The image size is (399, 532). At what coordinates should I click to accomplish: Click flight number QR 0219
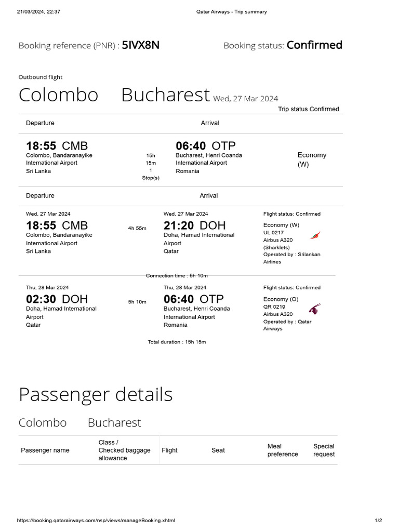pos(274,307)
